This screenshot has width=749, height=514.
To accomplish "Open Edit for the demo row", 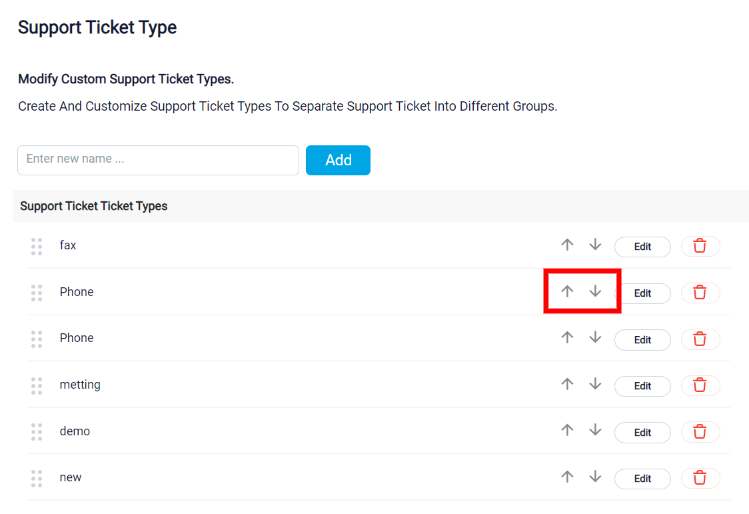I will 642,432.
